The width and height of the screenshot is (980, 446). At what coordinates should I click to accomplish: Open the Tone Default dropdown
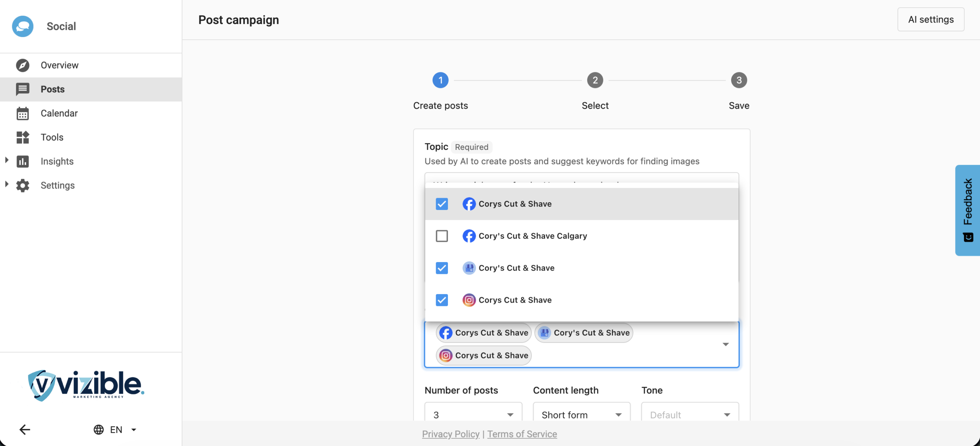tap(690, 415)
